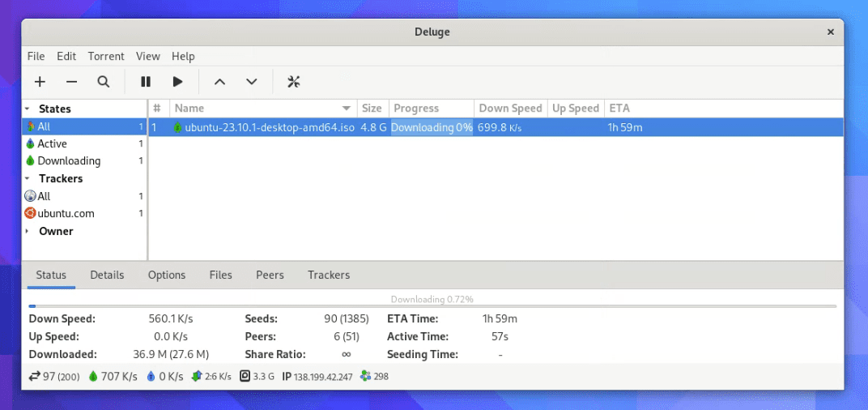This screenshot has width=868, height=410.
Task: Click the torrent's green downloading icon in row
Action: point(177,127)
